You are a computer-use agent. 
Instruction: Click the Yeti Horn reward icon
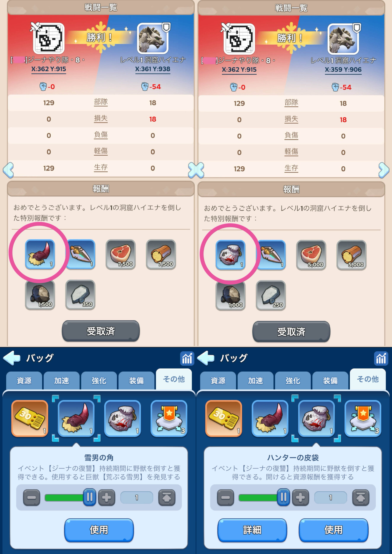pos(40,254)
